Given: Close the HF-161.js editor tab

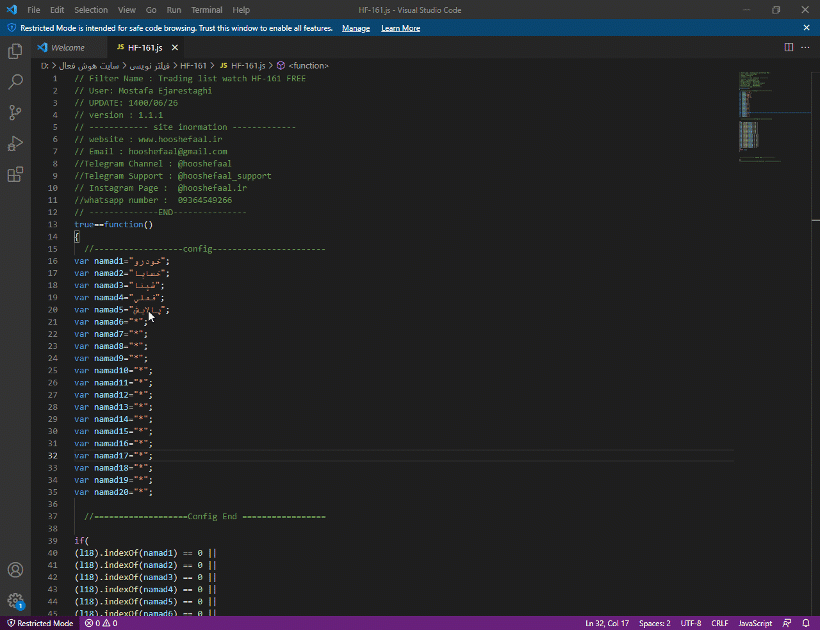Looking at the screenshot, I should (x=175, y=47).
